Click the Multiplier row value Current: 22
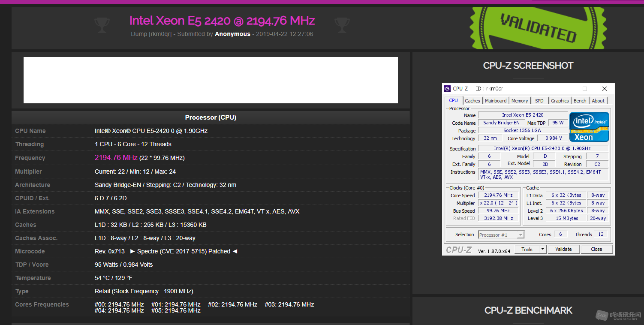This screenshot has height=325, width=644. 135,172
